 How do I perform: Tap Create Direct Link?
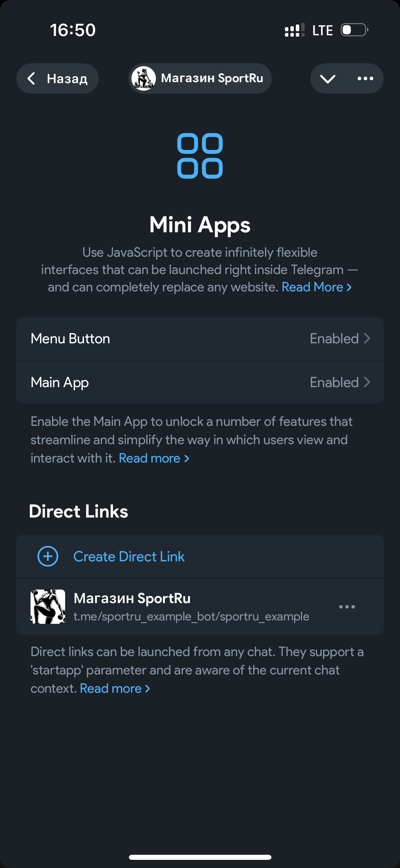[129, 557]
